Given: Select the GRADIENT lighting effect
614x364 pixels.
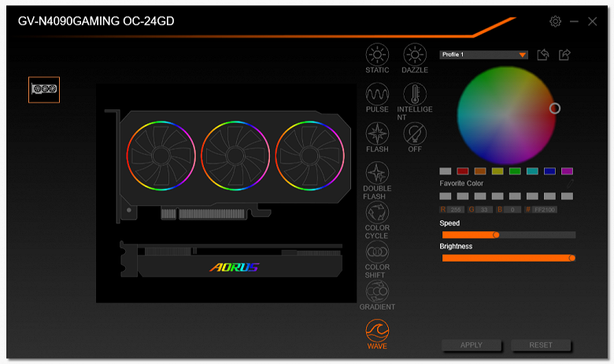Looking at the screenshot, I should tap(377, 295).
